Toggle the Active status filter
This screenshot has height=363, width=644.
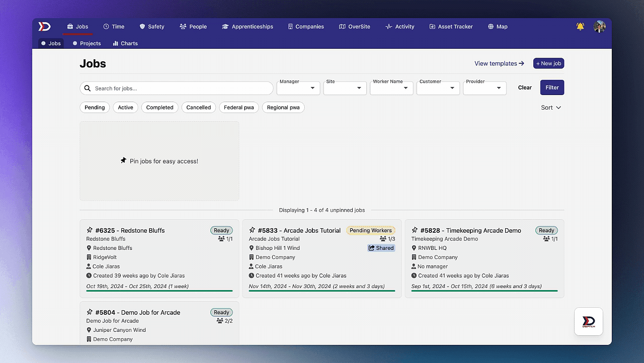click(125, 108)
